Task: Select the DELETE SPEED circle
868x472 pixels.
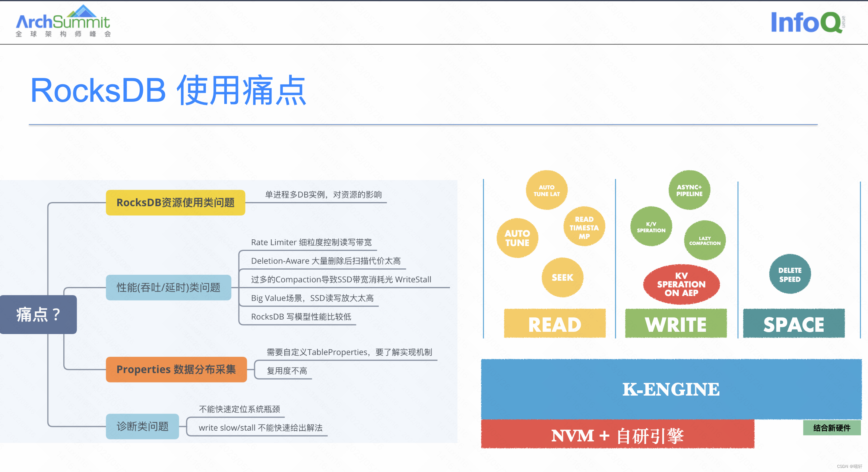Action: pos(790,274)
